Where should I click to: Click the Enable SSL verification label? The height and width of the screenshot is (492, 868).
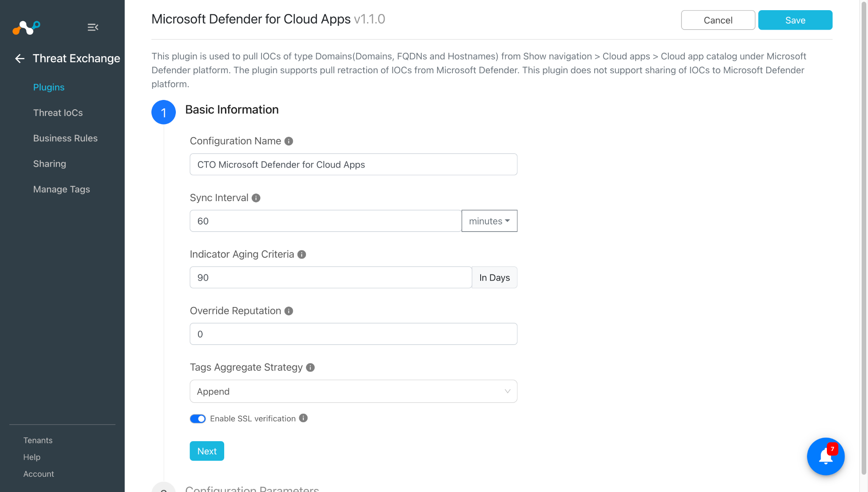pos(253,419)
